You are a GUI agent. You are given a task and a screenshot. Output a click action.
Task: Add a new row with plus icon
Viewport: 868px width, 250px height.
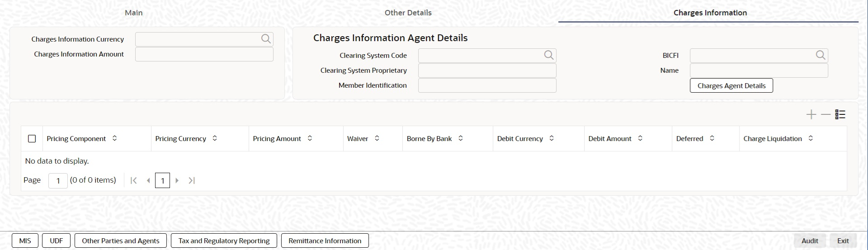[811, 115]
